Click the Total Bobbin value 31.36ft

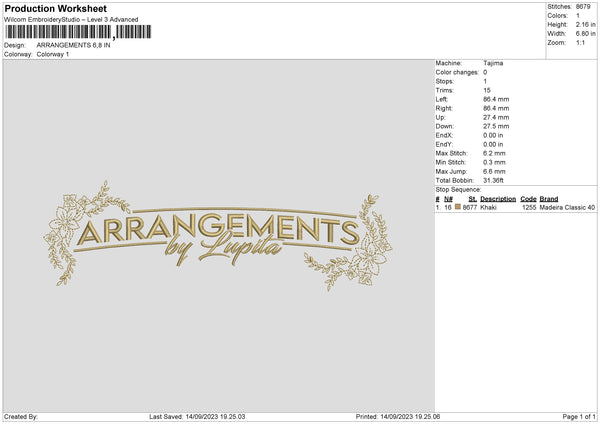pos(493,180)
